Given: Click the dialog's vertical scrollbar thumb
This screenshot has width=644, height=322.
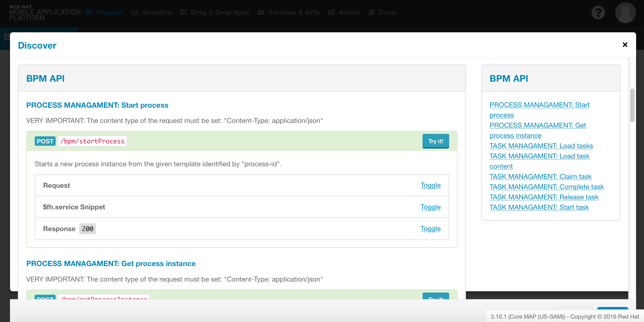Looking at the screenshot, I should (632, 105).
